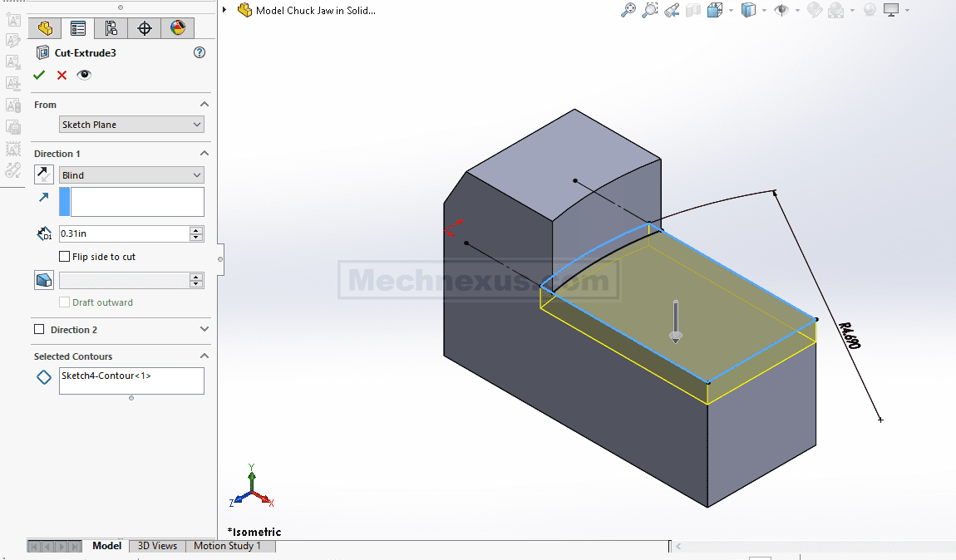Select the Zoom to Area tool
This screenshot has height=560, width=956.
[x=650, y=10]
